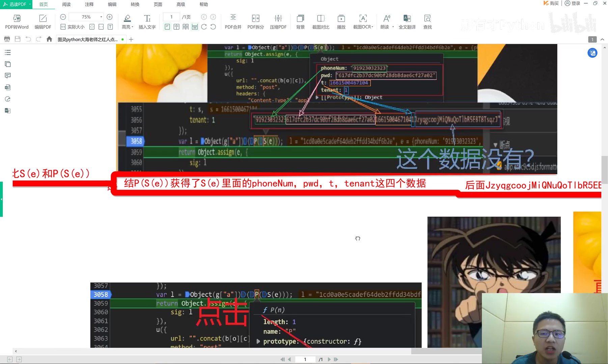The image size is (608, 364).
Task: Open the page thumbnails sidebar panel
Action: 8,64
